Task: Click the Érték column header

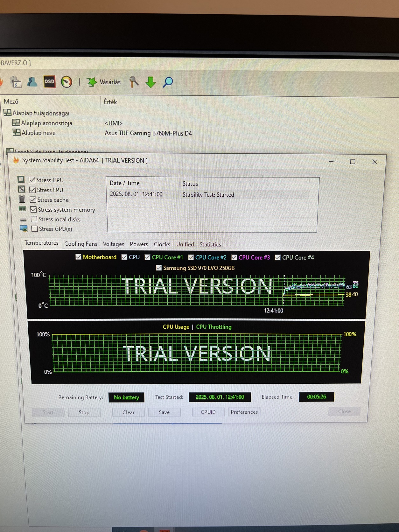Action: tap(110, 102)
